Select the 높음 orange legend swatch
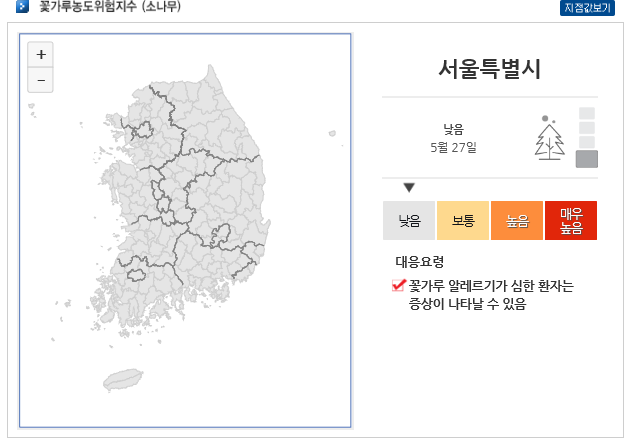Screen dimensions: 629x445 517,220
